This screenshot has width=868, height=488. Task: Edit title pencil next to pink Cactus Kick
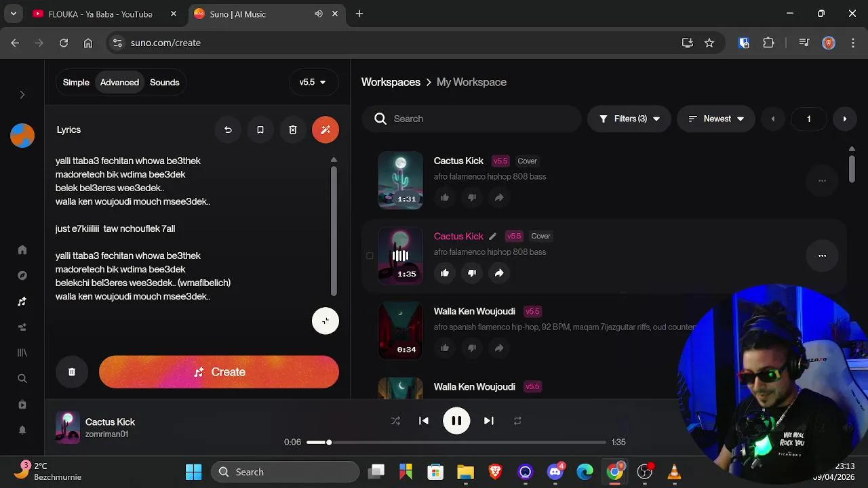click(493, 237)
